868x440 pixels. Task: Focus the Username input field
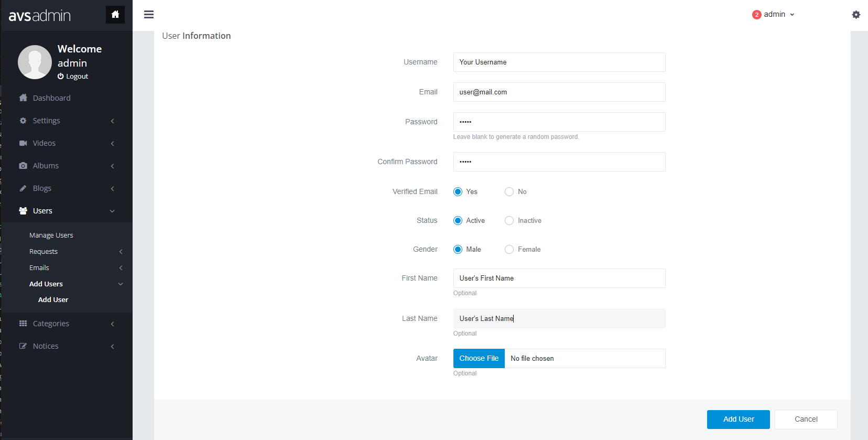click(559, 62)
